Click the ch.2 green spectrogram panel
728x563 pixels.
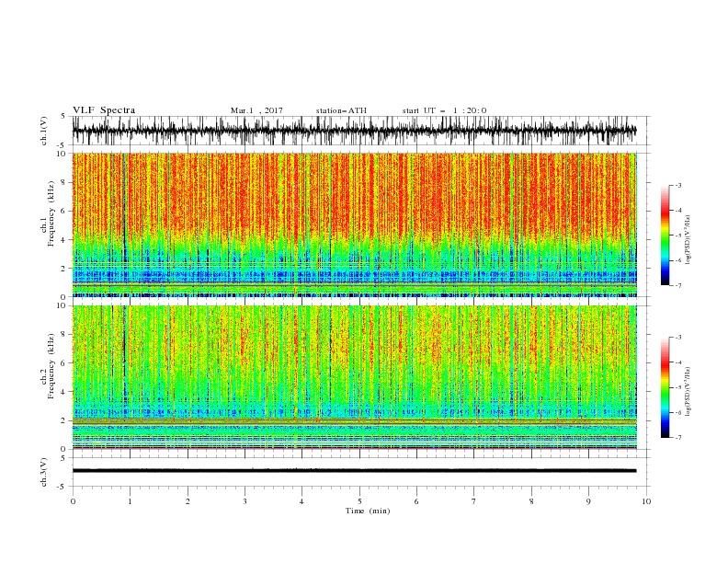[x=354, y=377]
